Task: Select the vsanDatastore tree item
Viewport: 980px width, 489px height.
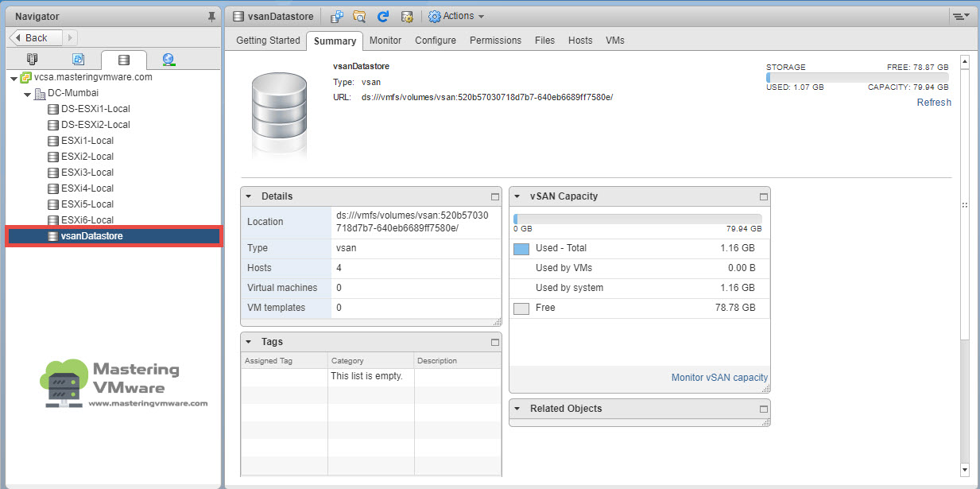Action: coord(114,236)
